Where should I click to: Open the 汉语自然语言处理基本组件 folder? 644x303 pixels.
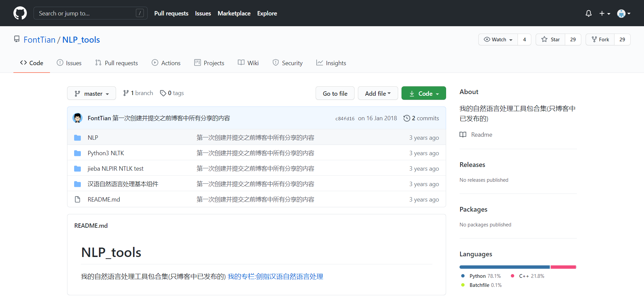click(123, 184)
